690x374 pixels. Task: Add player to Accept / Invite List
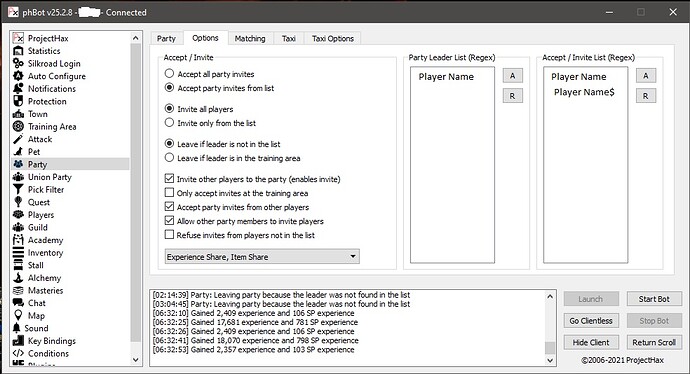tap(646, 76)
